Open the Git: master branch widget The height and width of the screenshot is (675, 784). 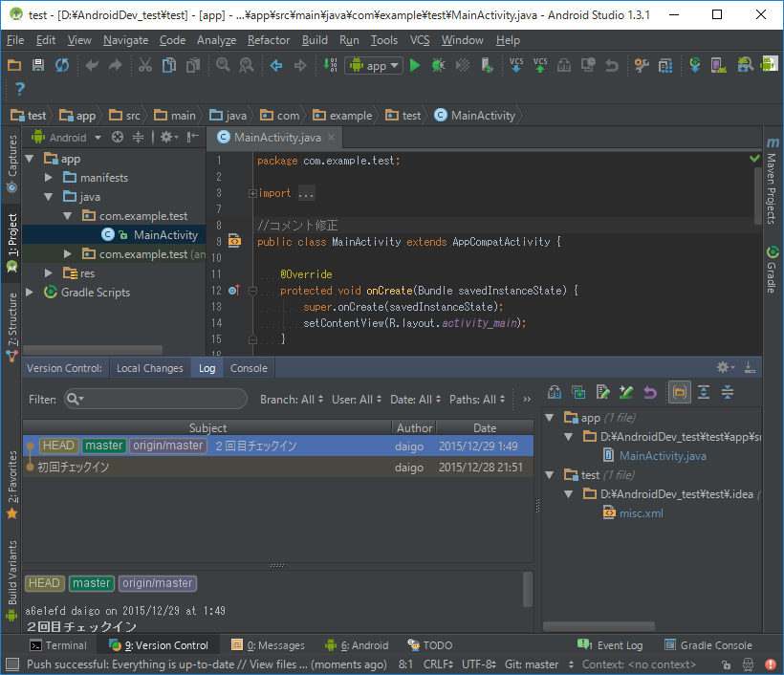tap(539, 664)
